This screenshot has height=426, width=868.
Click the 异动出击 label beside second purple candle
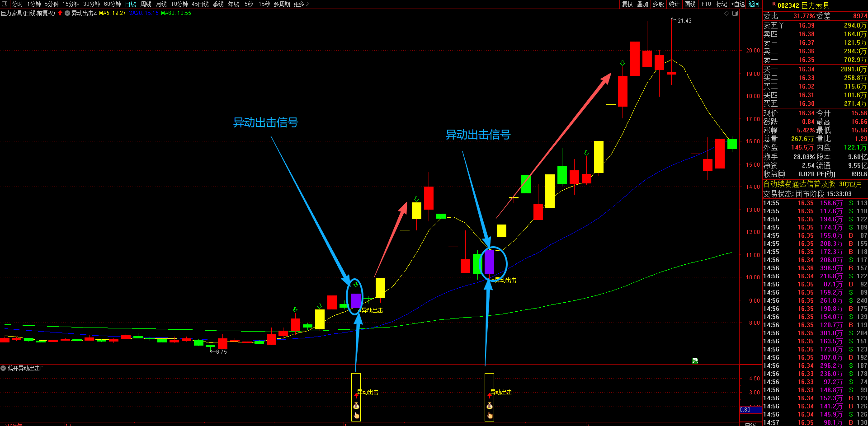coord(505,280)
